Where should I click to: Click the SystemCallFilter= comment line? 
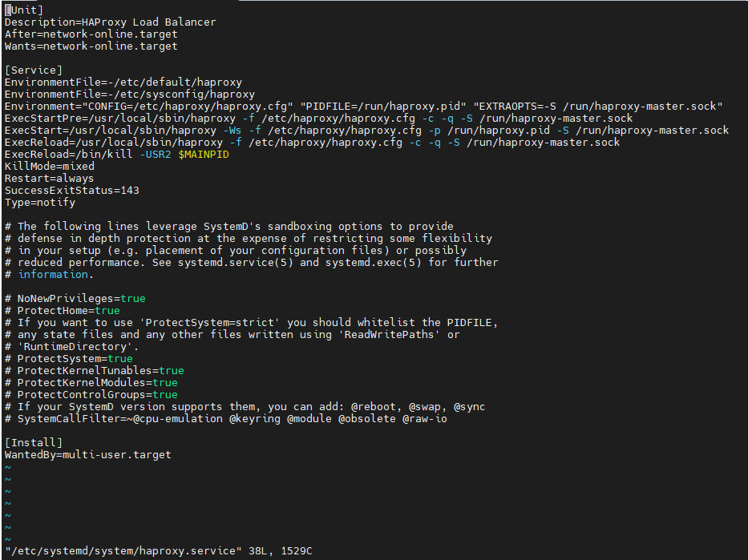pos(226,418)
